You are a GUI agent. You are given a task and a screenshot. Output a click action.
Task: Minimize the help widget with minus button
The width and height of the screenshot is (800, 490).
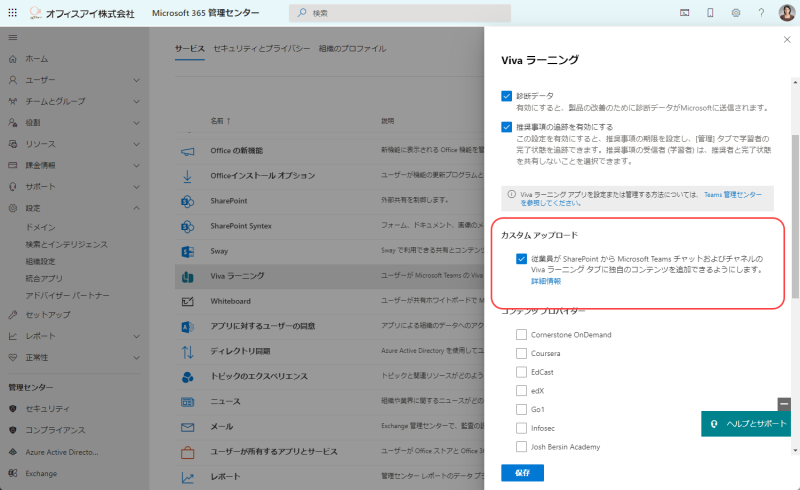coord(784,404)
